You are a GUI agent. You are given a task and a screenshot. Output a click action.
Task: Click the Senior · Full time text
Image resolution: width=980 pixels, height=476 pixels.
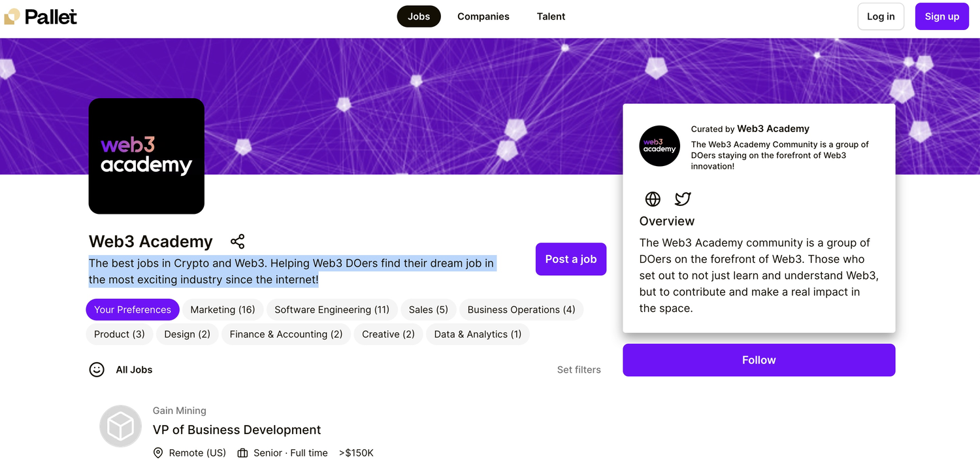pyautogui.click(x=291, y=453)
